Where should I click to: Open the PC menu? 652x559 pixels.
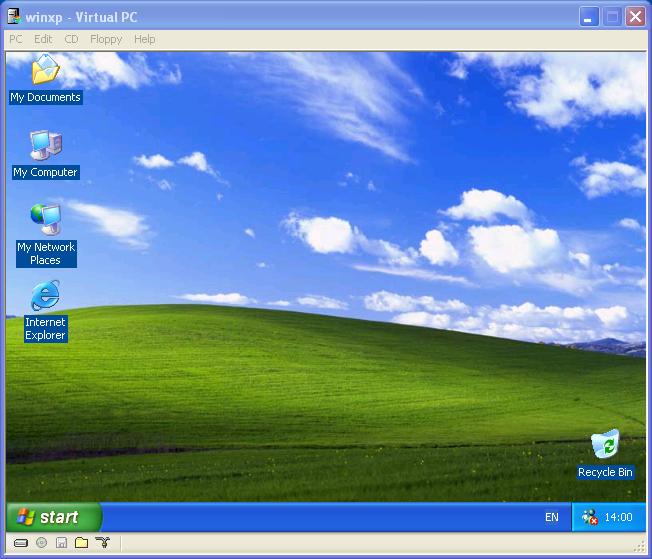tap(15, 39)
